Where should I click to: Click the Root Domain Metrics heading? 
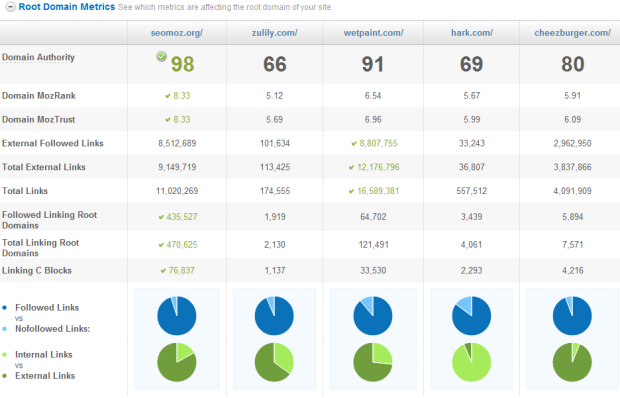(67, 7)
